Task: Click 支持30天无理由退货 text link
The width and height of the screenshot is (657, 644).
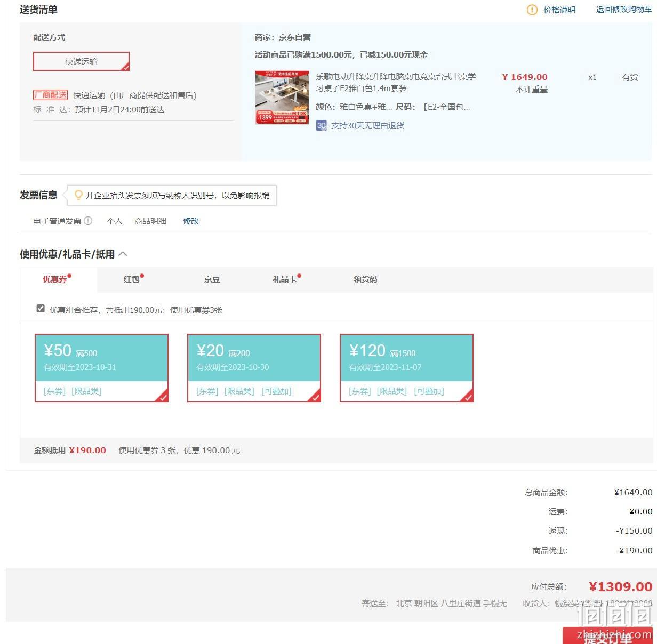Action: 367,126
